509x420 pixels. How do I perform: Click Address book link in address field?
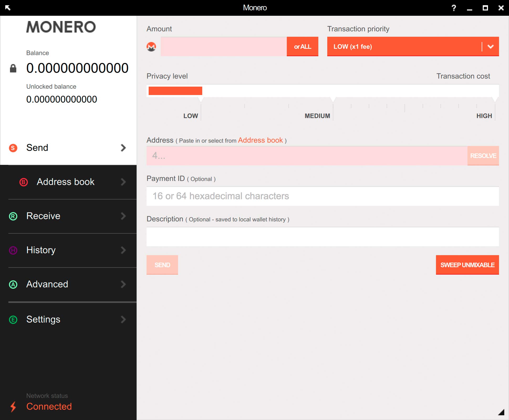(x=260, y=140)
